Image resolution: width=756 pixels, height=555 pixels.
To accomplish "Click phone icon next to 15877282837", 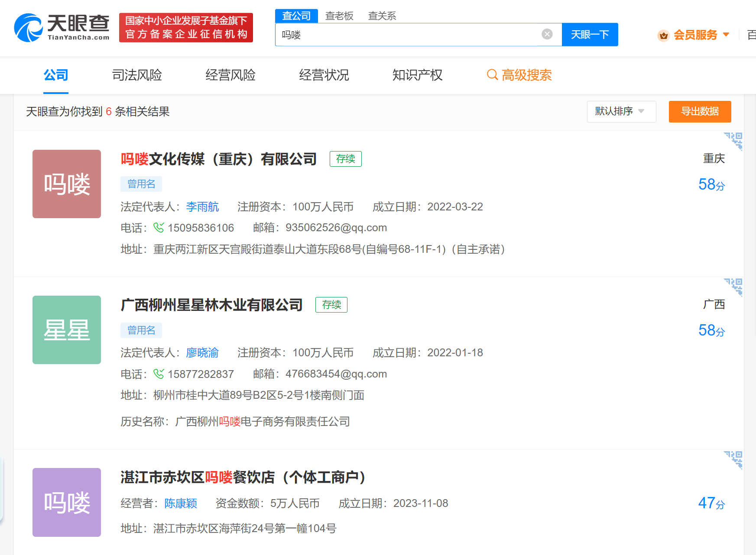I will click(x=159, y=374).
